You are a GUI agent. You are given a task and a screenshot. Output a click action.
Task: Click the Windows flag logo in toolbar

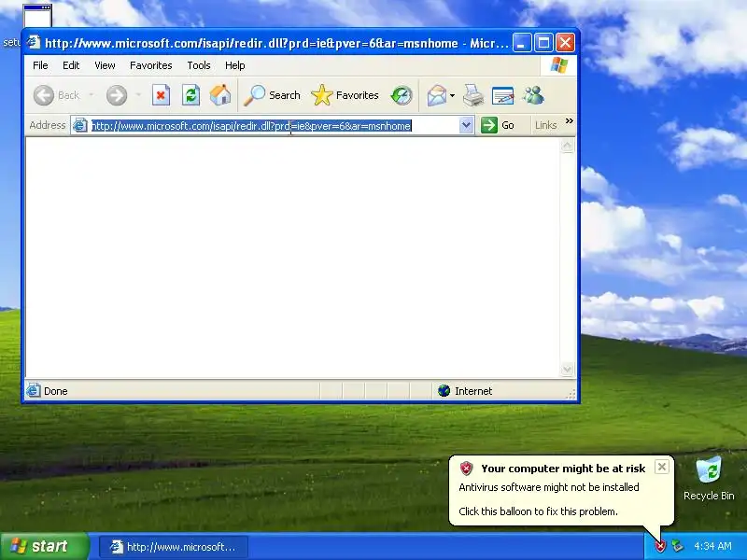558,65
